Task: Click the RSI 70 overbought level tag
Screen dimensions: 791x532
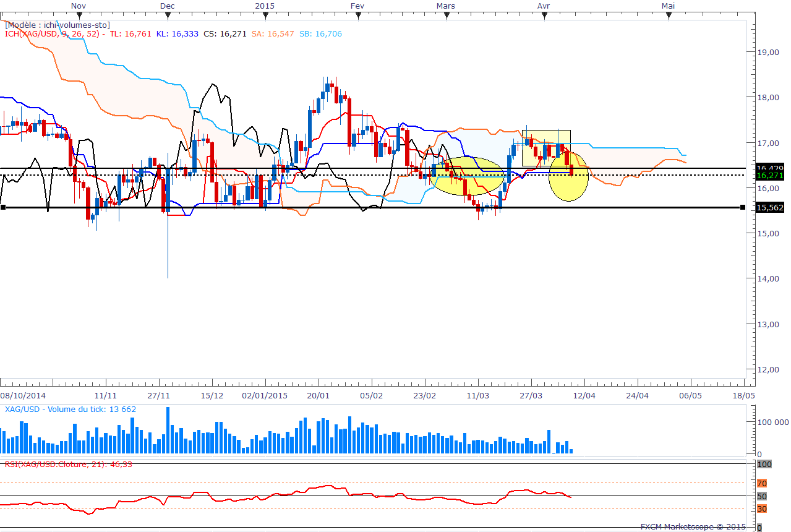Action: point(761,483)
